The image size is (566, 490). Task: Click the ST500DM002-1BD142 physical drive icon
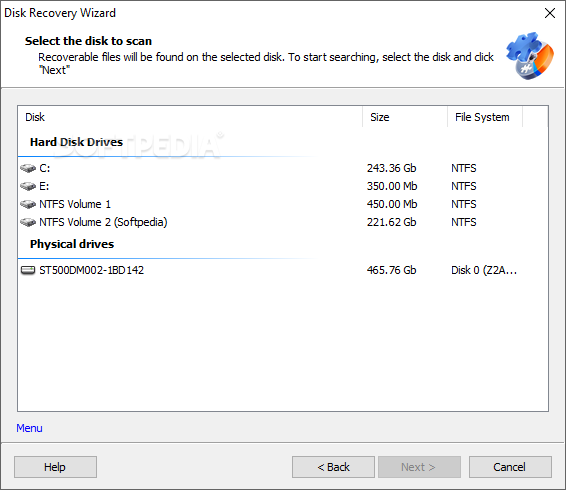click(28, 270)
